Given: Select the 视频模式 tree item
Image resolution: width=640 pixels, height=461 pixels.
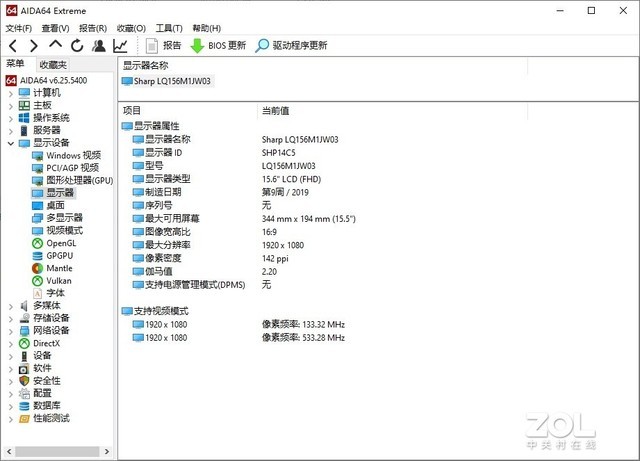Looking at the screenshot, I should 58,231.
